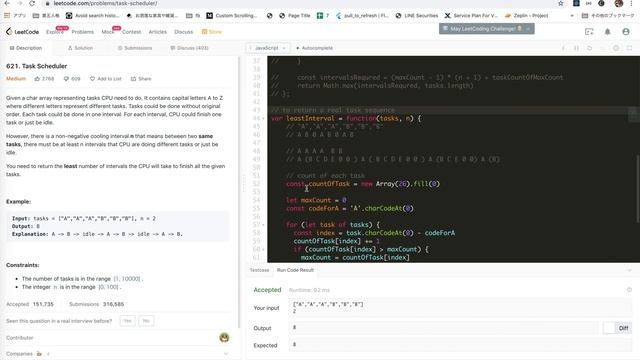Screen dimensions: 640x360
Task: Collapse the console panel chevron
Action: click(629, 270)
